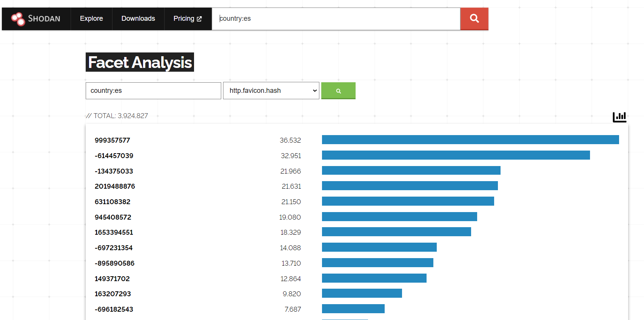Click external link icon next to Pricing

click(199, 19)
